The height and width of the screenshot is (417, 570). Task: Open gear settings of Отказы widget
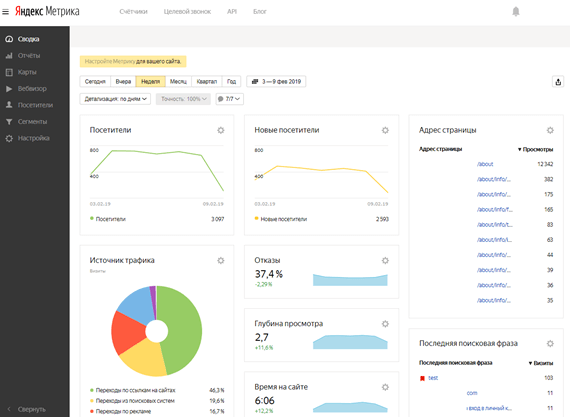(x=385, y=260)
